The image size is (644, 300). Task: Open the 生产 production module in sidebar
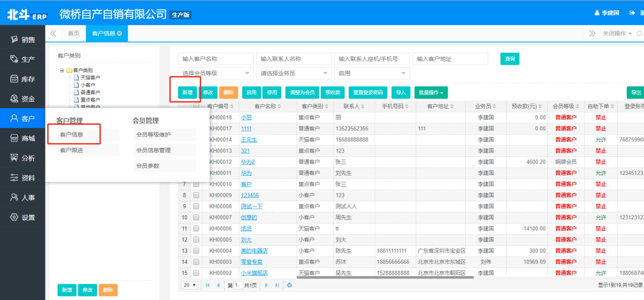tap(22, 59)
